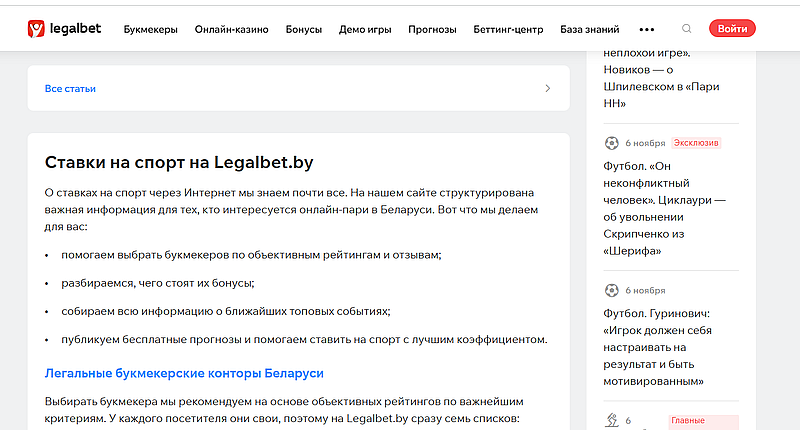Image resolution: width=800 pixels, height=430 pixels.
Task: Open the Все статьи link
Action: [70, 89]
